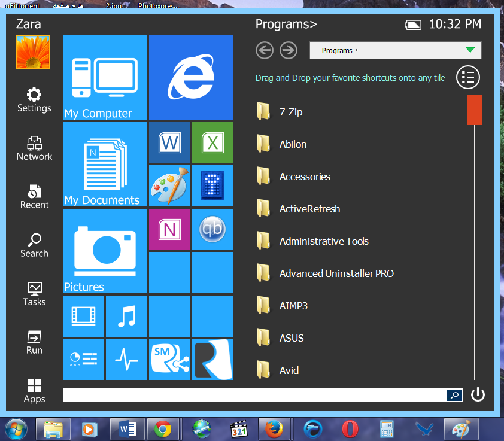The height and width of the screenshot is (441, 504).
Task: Launch the qBittorrent tile
Action: point(212,230)
